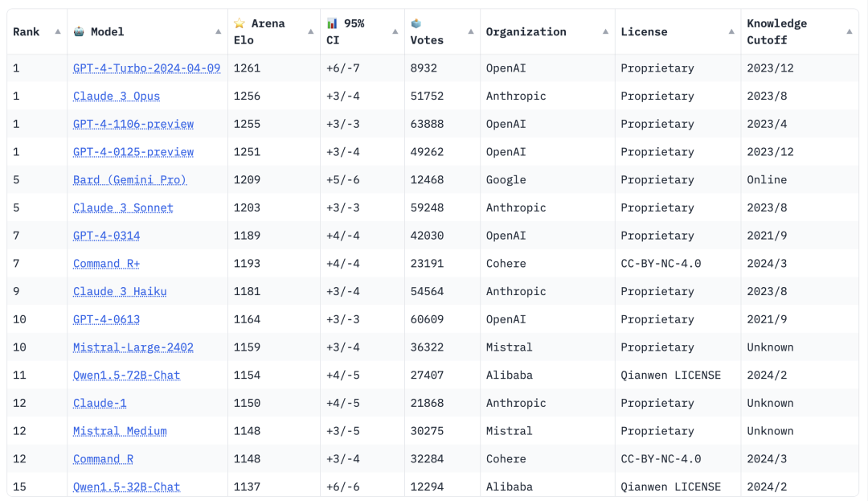Open GPT-4-0125-preview link

pos(133,152)
